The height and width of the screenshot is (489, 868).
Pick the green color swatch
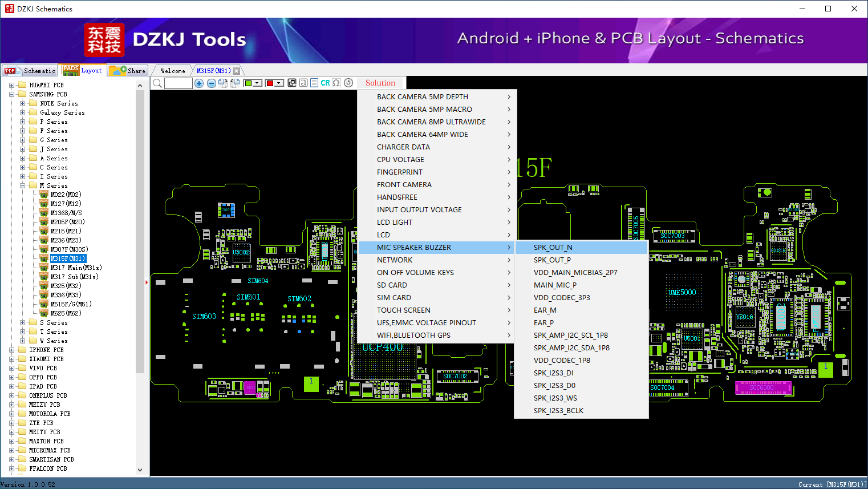(x=248, y=83)
